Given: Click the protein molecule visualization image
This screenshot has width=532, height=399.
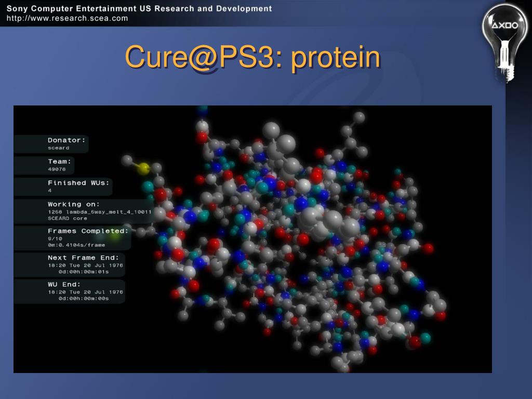Looking at the screenshot, I should tap(253, 239).
